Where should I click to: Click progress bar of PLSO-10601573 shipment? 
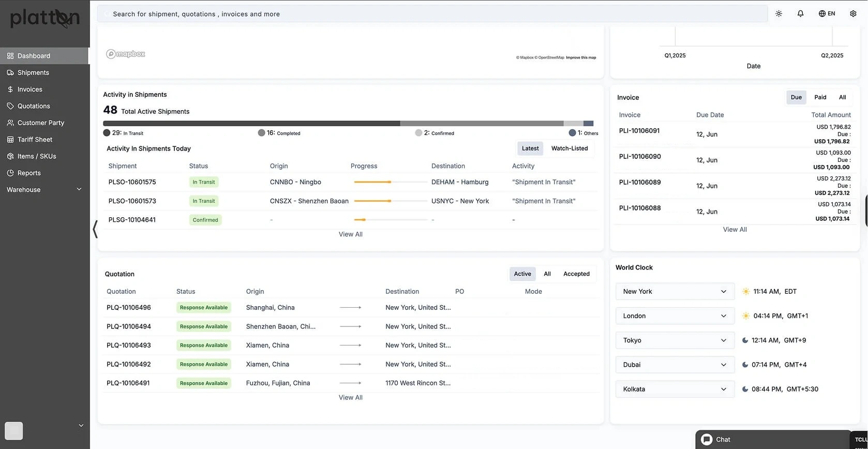click(390, 201)
